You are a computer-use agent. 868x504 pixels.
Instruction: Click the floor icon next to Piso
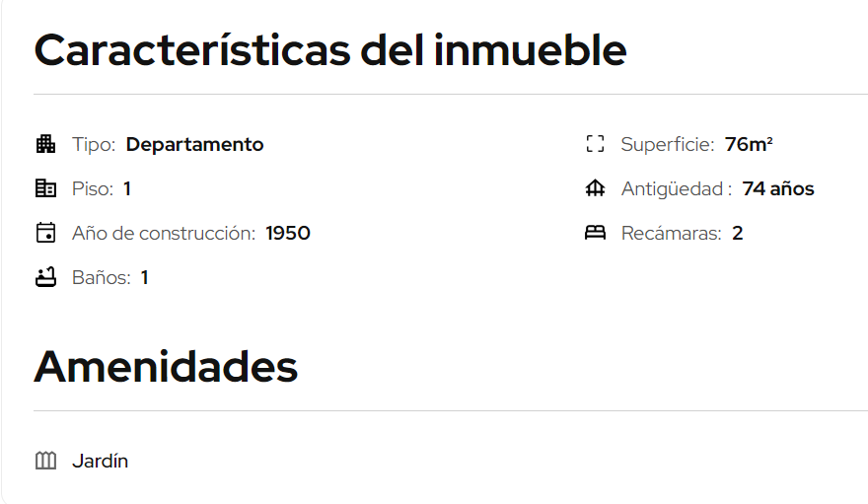[45, 188]
